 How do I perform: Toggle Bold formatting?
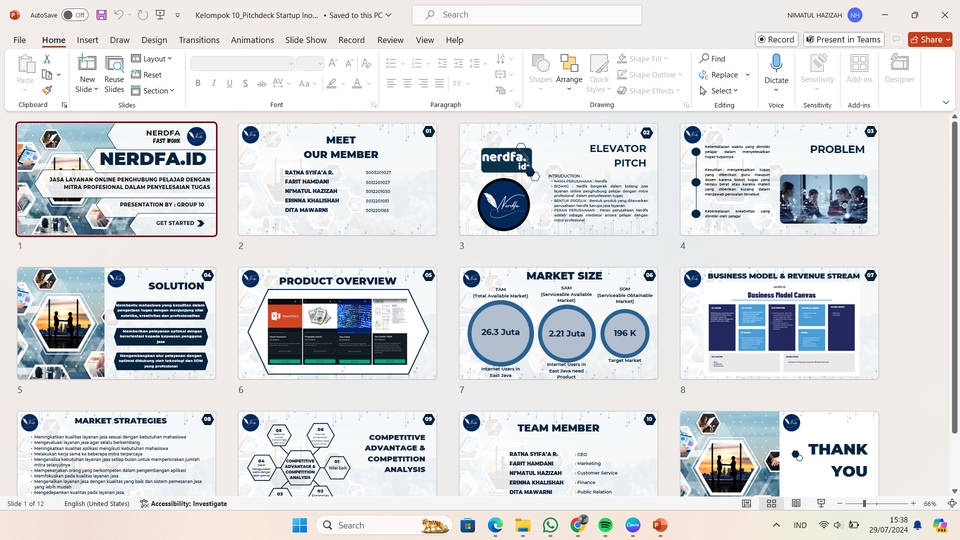pyautogui.click(x=198, y=83)
